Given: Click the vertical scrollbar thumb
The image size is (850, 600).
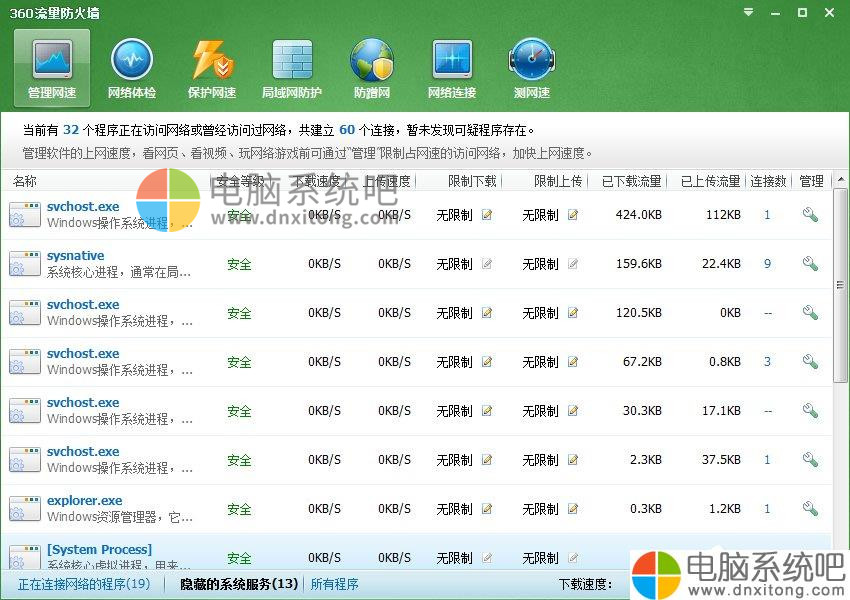Looking at the screenshot, I should [x=841, y=285].
